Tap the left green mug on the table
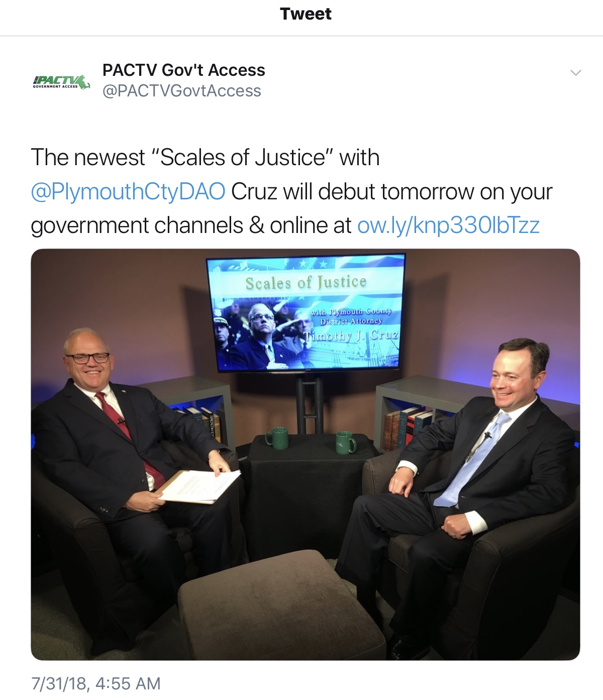Screen dimensions: 603x700 (277, 437)
